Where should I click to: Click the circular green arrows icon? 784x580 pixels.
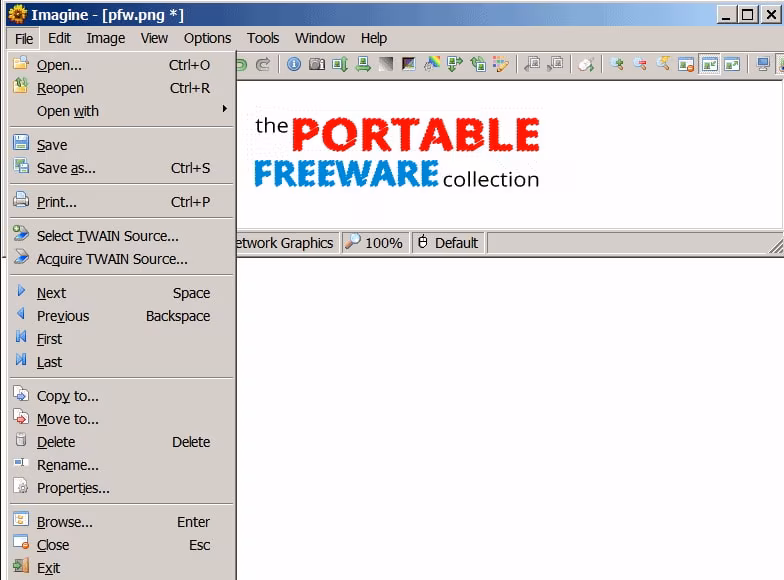click(478, 64)
